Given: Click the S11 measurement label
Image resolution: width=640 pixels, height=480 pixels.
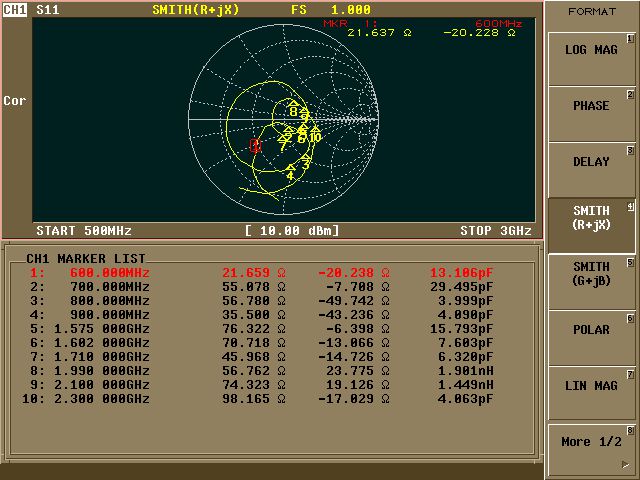Looking at the screenshot, I should coord(48,10).
